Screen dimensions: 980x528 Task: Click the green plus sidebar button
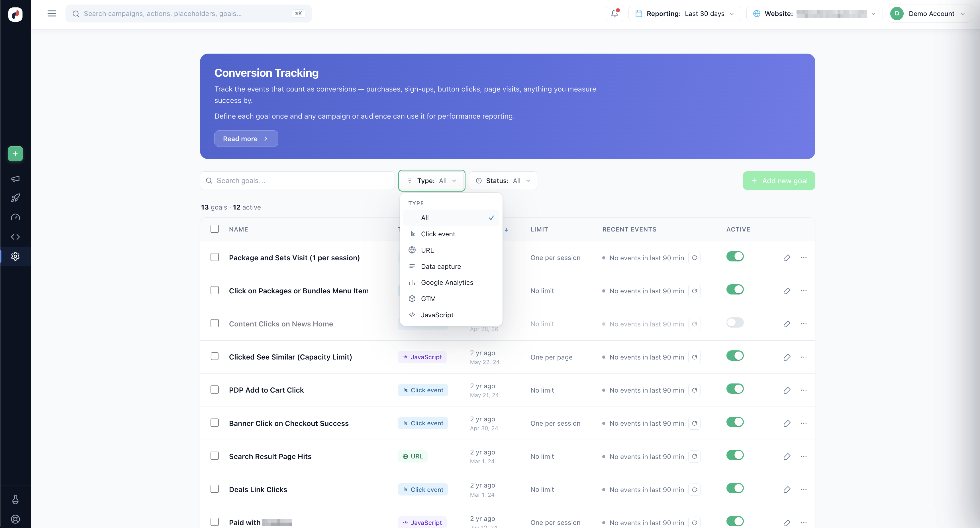pyautogui.click(x=15, y=154)
